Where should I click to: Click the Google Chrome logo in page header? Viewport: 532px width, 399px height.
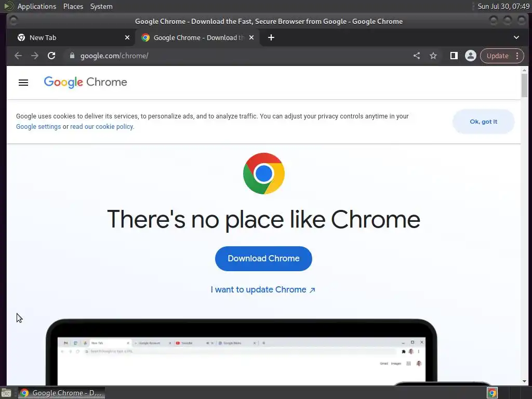click(86, 82)
